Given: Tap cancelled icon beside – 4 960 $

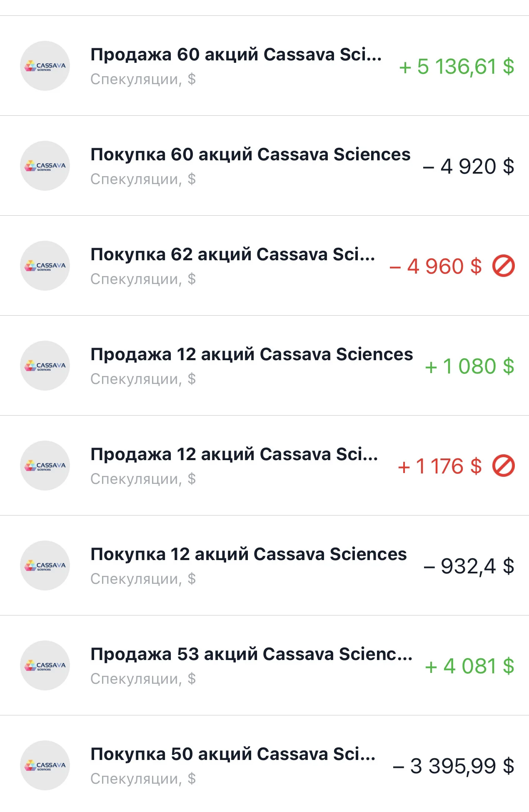Looking at the screenshot, I should 504,266.
